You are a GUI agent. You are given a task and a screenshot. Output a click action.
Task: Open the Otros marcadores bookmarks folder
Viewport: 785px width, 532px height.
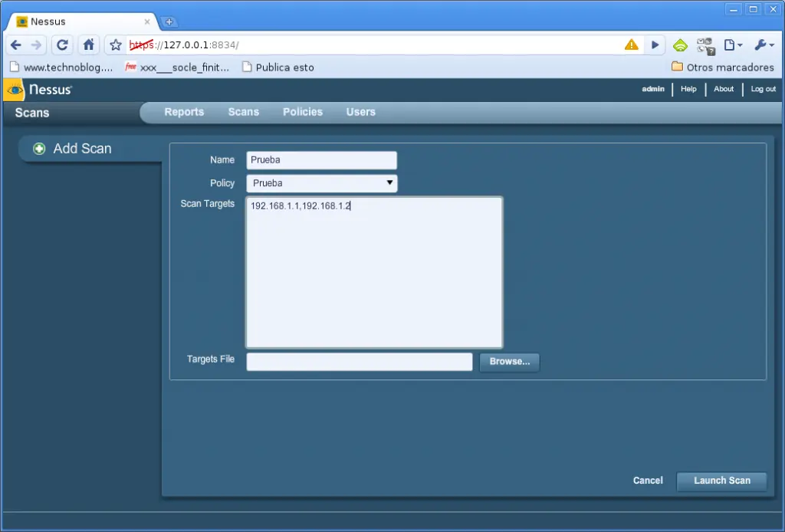[723, 67]
